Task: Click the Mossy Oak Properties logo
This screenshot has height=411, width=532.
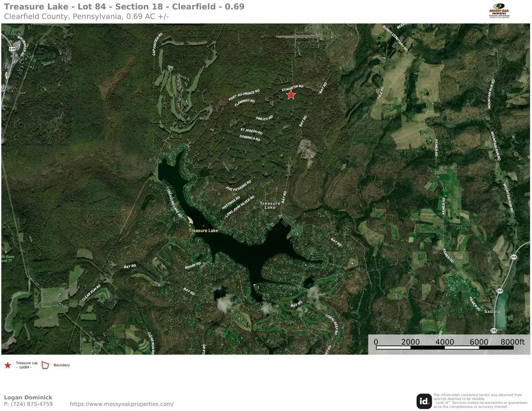Action: tap(499, 13)
